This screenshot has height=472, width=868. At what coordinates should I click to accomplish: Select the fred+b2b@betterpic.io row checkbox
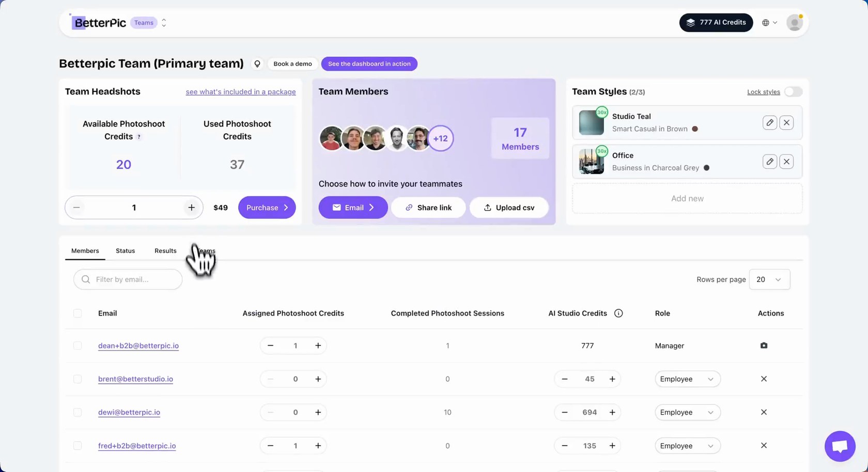tap(78, 446)
